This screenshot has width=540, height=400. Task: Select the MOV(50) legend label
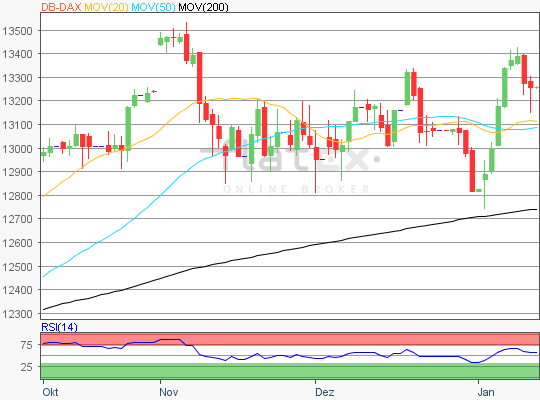point(153,7)
